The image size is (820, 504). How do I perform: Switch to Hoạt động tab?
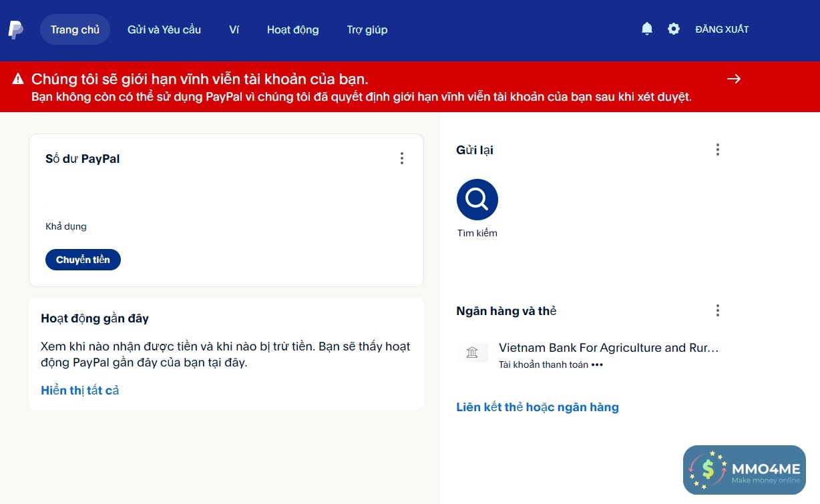pyautogui.click(x=293, y=29)
